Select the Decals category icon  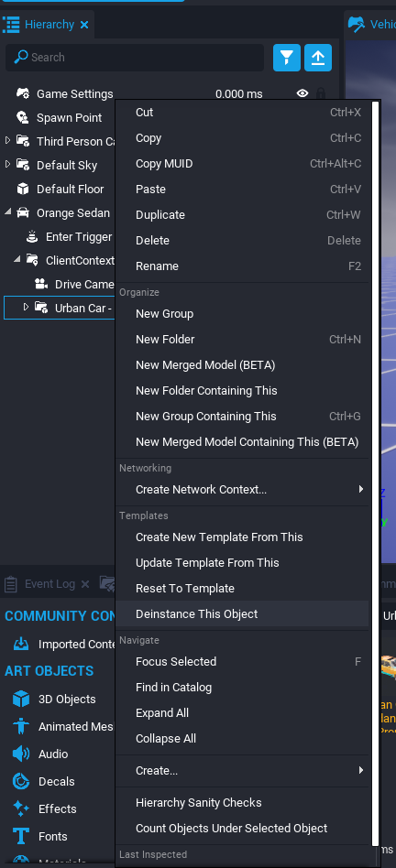21,781
